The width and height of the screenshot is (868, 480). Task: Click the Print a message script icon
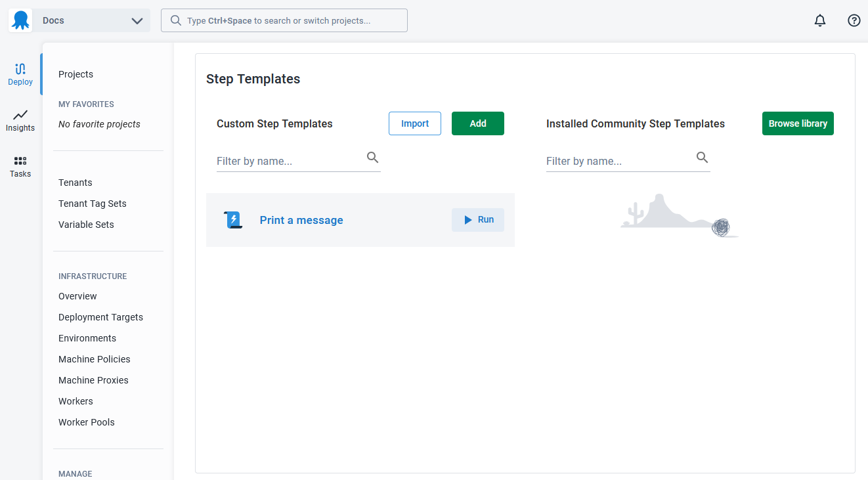(x=234, y=220)
